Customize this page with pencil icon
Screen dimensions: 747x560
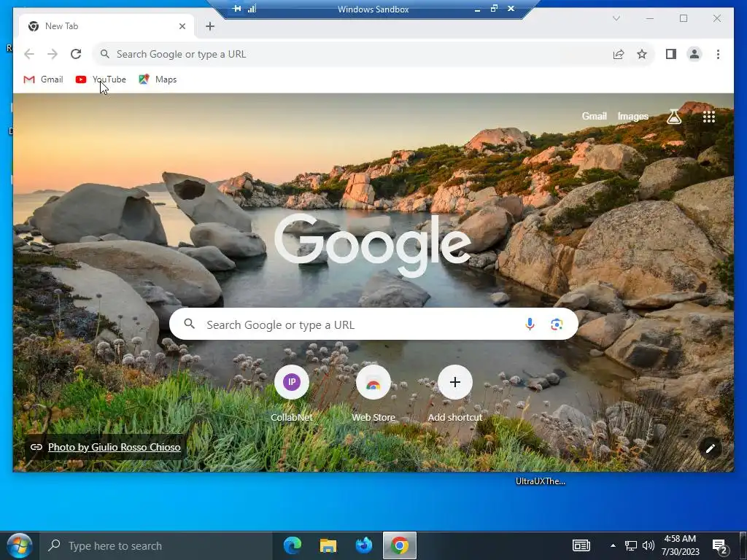tap(711, 448)
